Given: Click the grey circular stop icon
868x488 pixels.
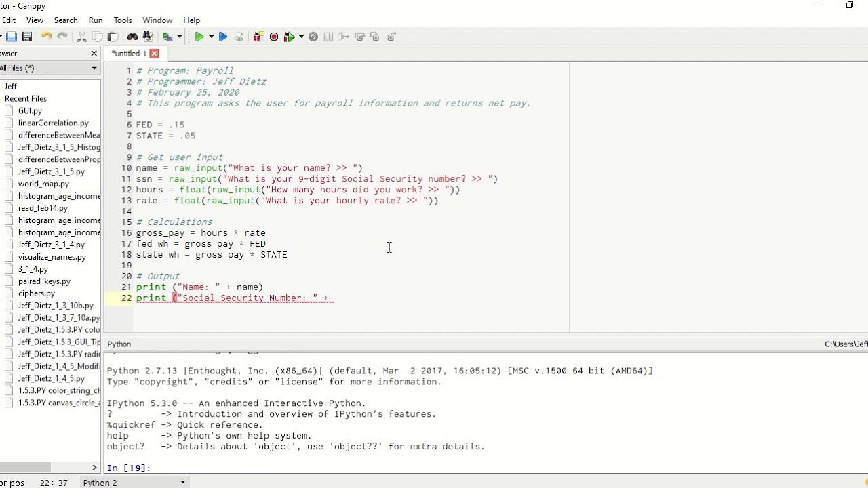Looking at the screenshot, I should click(313, 37).
